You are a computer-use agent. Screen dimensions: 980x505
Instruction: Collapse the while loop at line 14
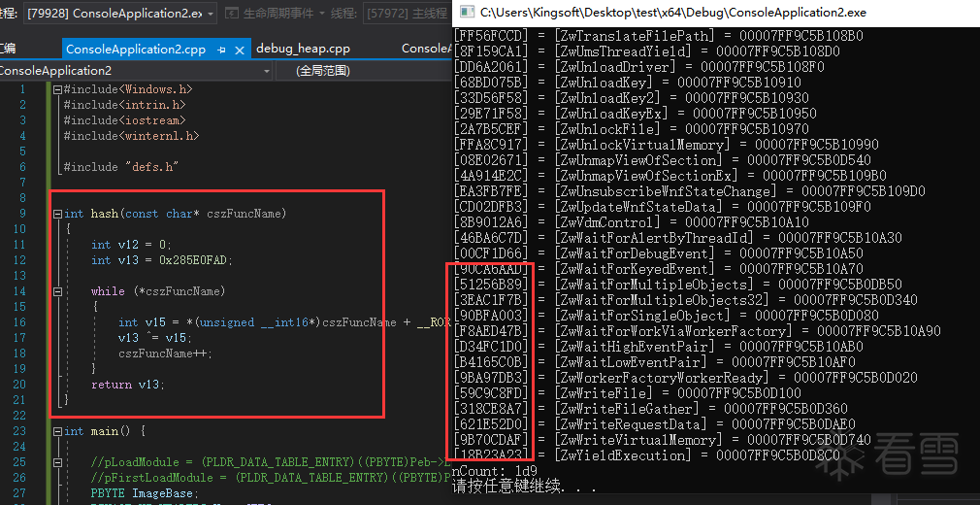tap(58, 291)
